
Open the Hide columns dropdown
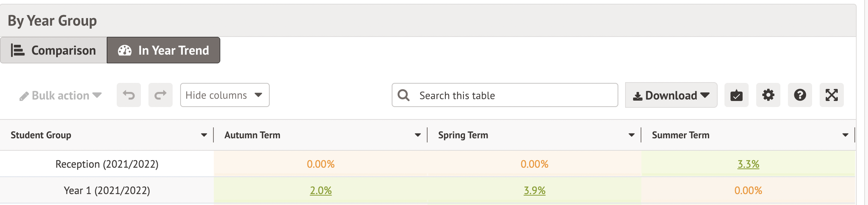(225, 95)
